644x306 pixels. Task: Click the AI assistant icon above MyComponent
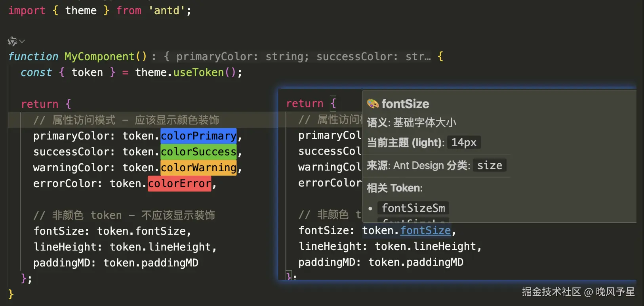coord(12,41)
